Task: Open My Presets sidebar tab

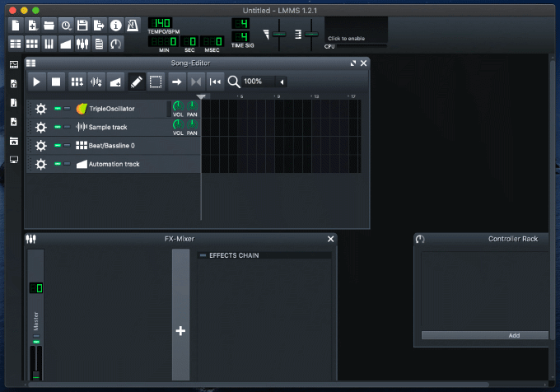Action: pos(14,122)
